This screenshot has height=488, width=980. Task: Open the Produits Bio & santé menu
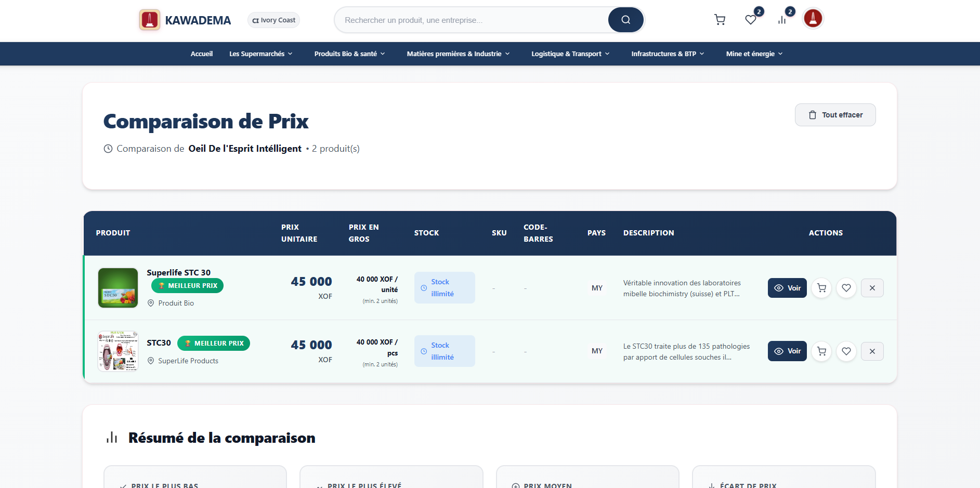click(x=349, y=54)
